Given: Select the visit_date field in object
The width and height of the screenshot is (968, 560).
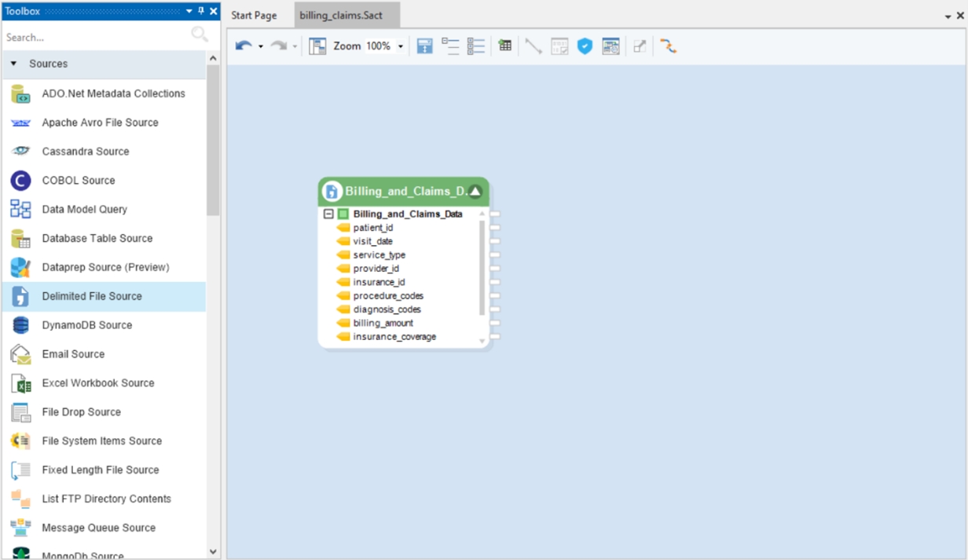Looking at the screenshot, I should pyautogui.click(x=372, y=241).
